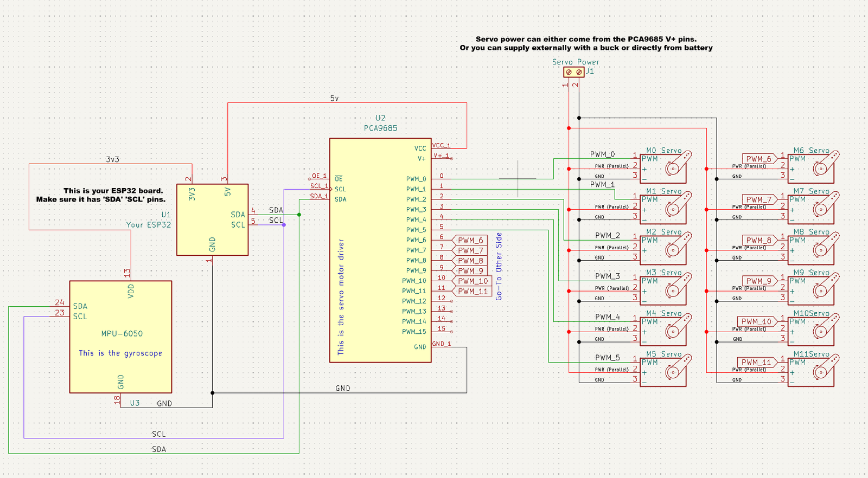868x478 pixels.
Task: Select the M4 Servo motor symbol
Action: [666, 330]
